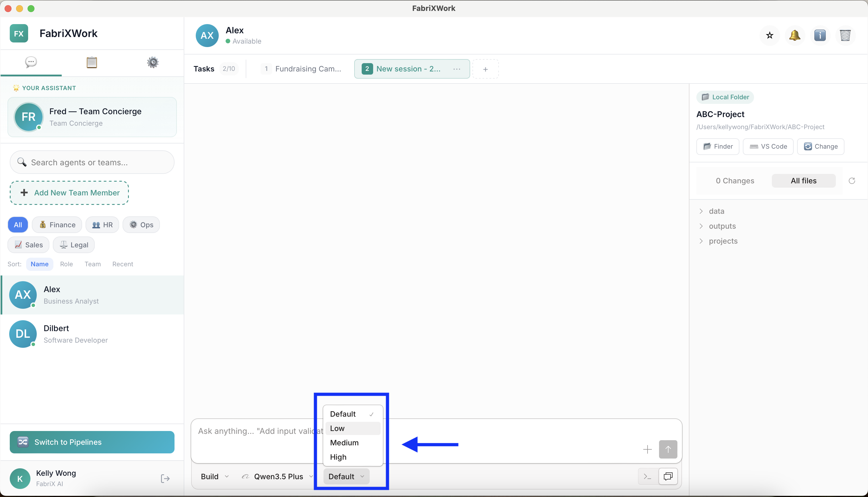868x497 pixels.
Task: Click Add New Team Member button
Action: pos(69,193)
